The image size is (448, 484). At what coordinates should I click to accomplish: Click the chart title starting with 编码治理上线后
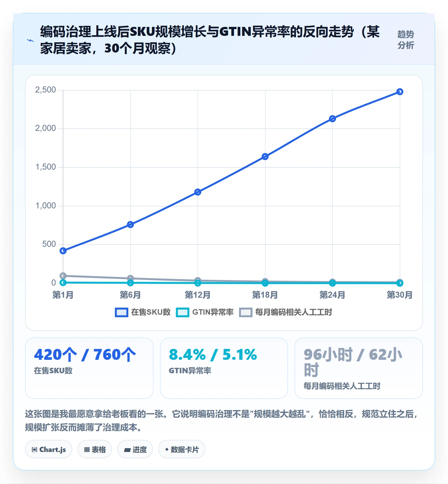coord(210,40)
